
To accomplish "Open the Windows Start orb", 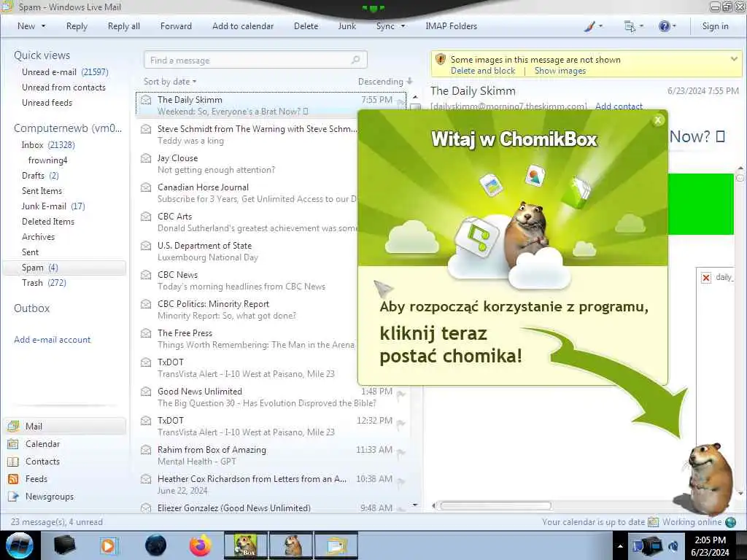I will pos(19,545).
